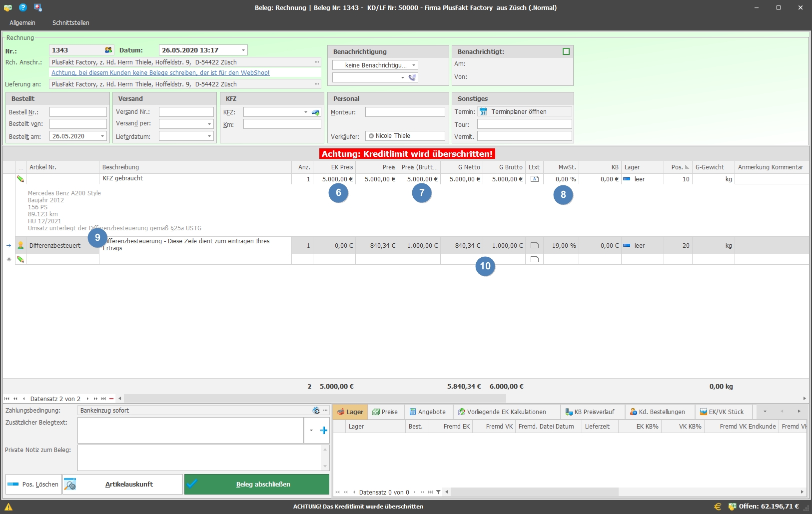Viewport: 812px width, 514px height.
Task: Open ellipsis button for Zahlungsbedingung
Action: coord(325,411)
